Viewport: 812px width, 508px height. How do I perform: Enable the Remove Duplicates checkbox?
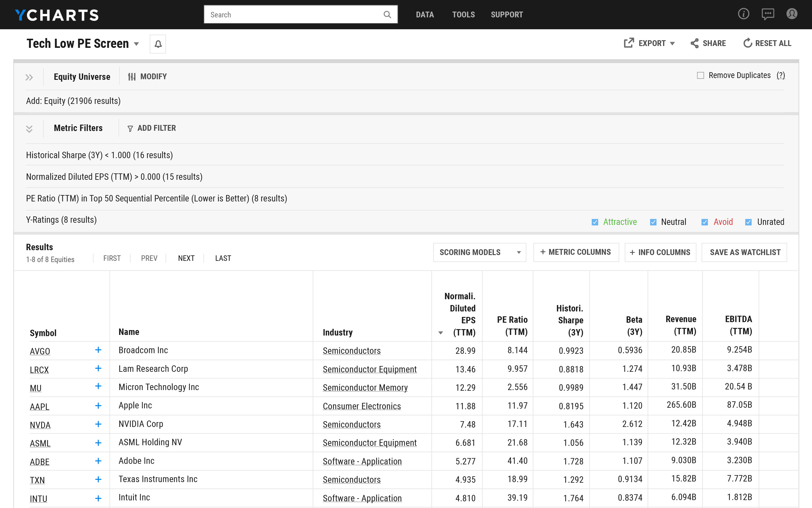tap(700, 76)
